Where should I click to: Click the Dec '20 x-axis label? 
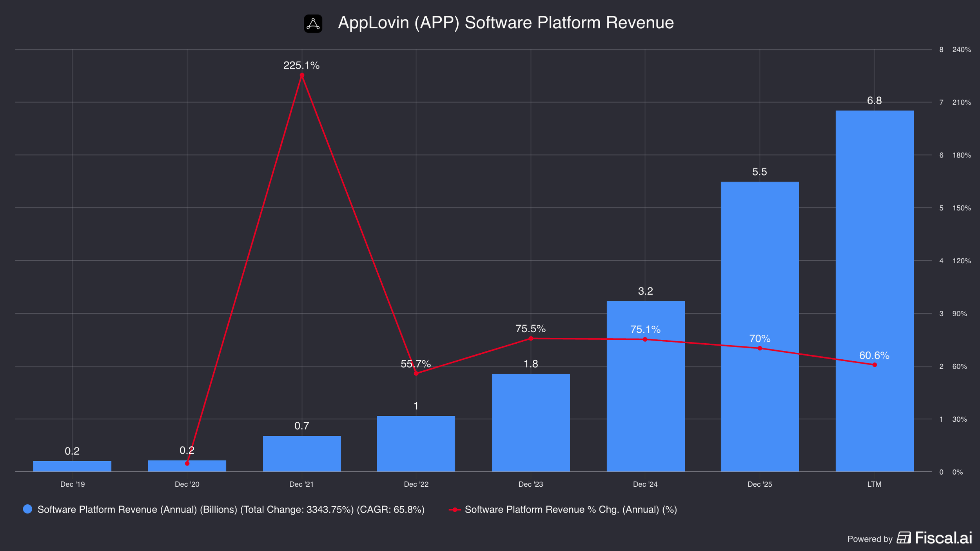coord(187,484)
